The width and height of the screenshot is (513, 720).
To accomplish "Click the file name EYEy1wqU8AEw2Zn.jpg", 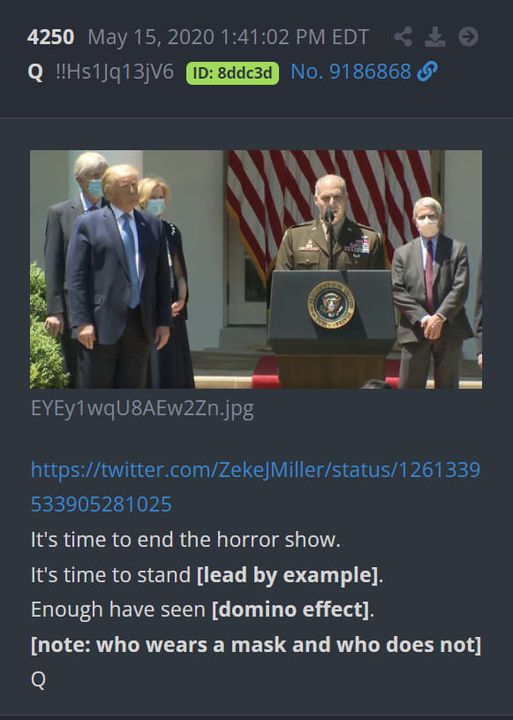I will pos(142,408).
